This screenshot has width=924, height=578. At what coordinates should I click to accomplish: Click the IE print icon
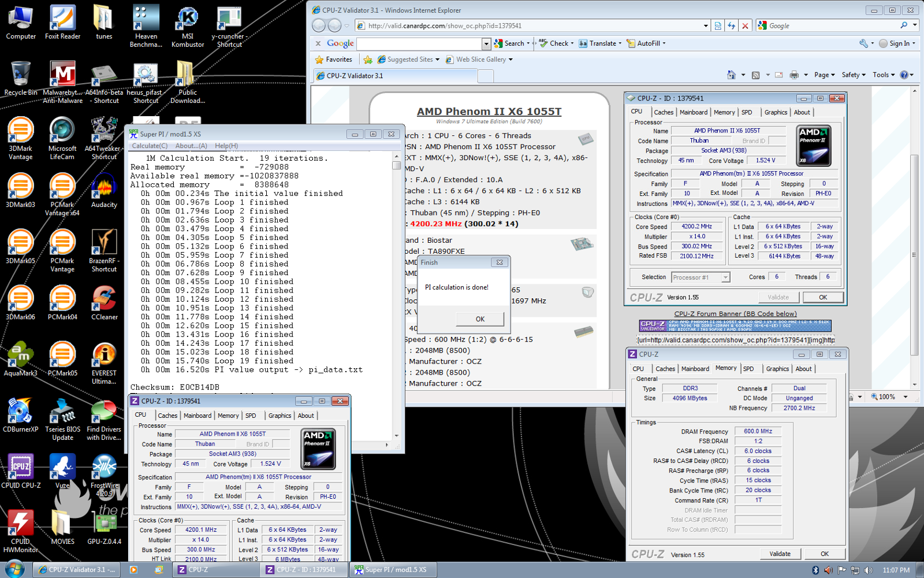[x=794, y=75]
